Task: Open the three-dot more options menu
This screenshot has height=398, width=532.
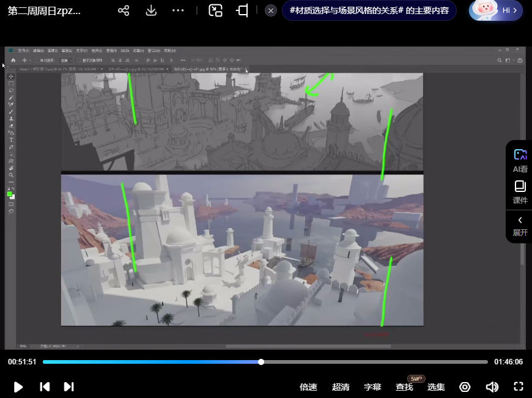Action: point(178,10)
